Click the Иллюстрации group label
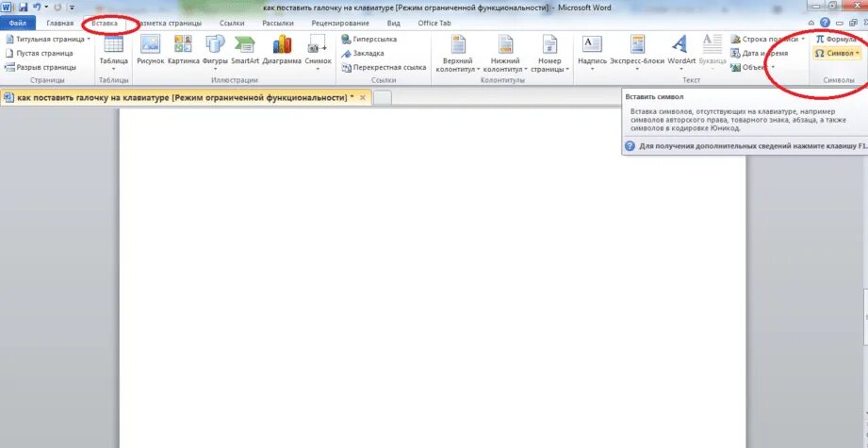The width and height of the screenshot is (868, 448). pyautogui.click(x=234, y=80)
